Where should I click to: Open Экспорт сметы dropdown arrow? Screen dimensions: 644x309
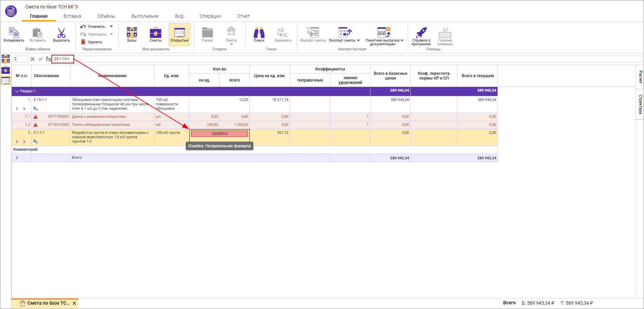pos(358,41)
